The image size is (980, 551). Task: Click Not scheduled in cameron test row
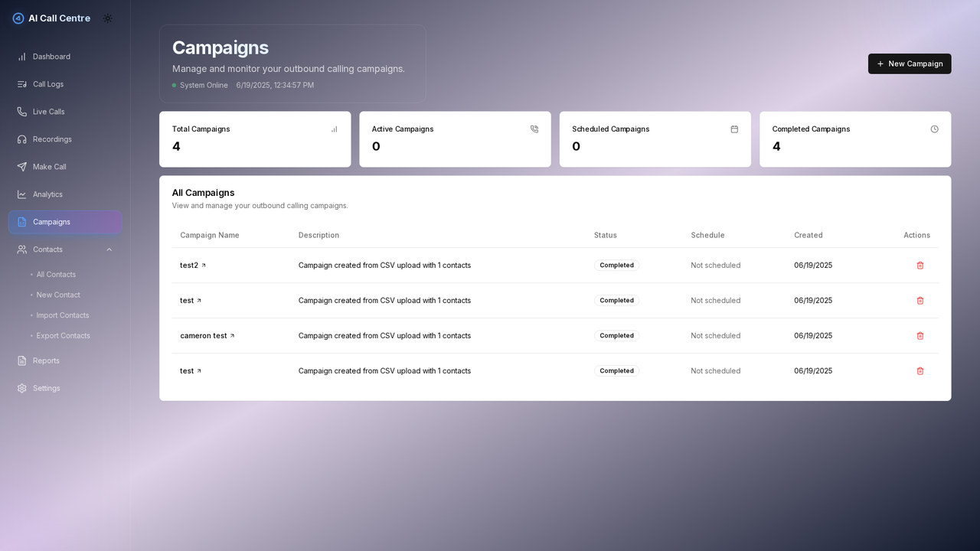[716, 336]
